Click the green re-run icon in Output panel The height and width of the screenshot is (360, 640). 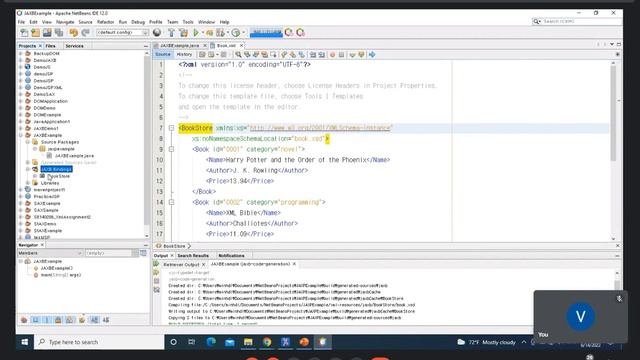click(156, 264)
